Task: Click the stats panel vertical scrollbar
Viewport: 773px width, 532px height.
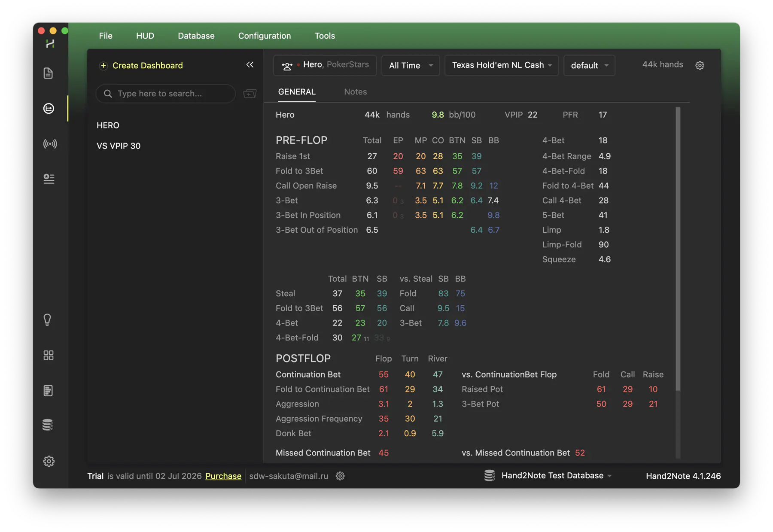Action: (x=678, y=249)
